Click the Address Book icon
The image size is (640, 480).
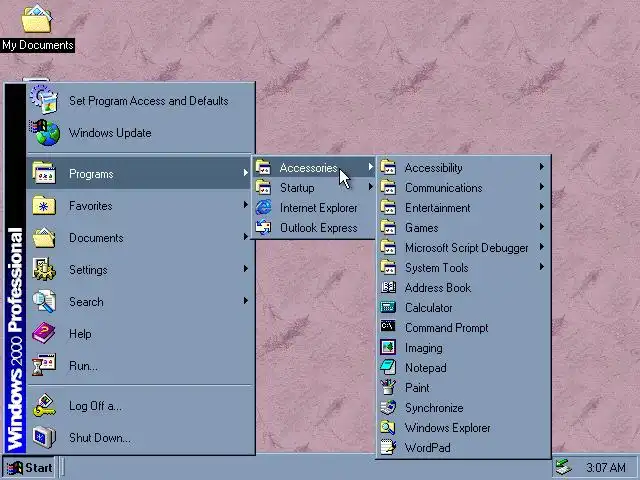(388, 288)
